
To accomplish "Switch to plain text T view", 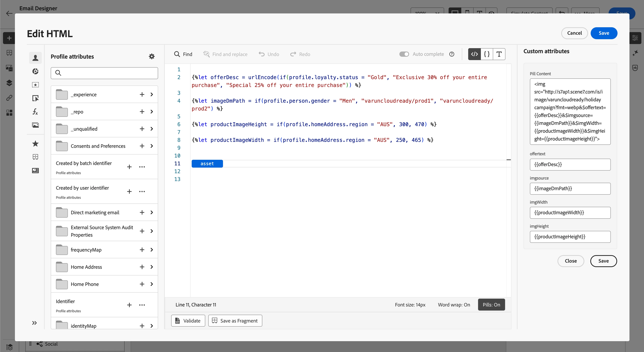I will (499, 54).
